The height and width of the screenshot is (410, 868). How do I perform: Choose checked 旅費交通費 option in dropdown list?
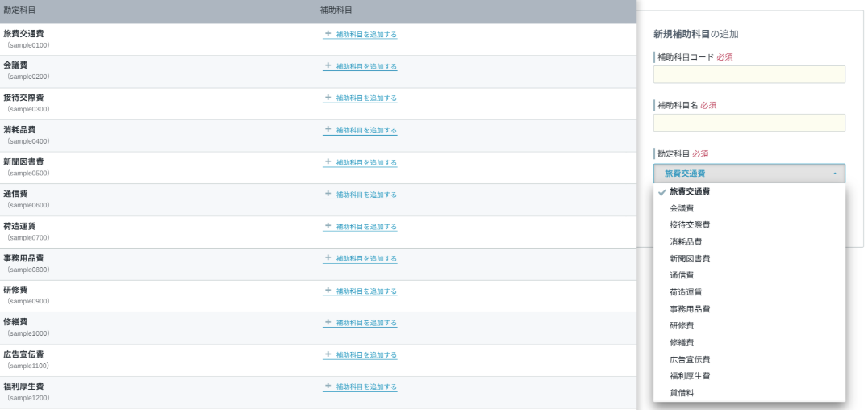(749, 192)
